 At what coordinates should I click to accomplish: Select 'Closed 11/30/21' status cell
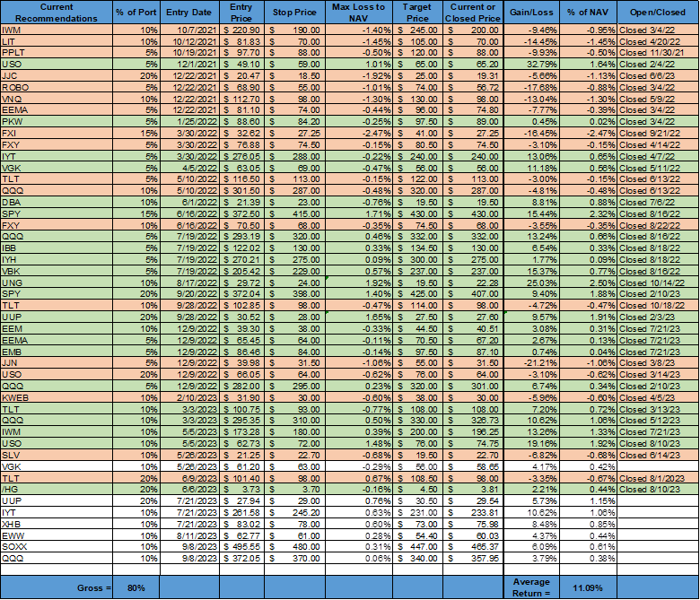(x=658, y=53)
